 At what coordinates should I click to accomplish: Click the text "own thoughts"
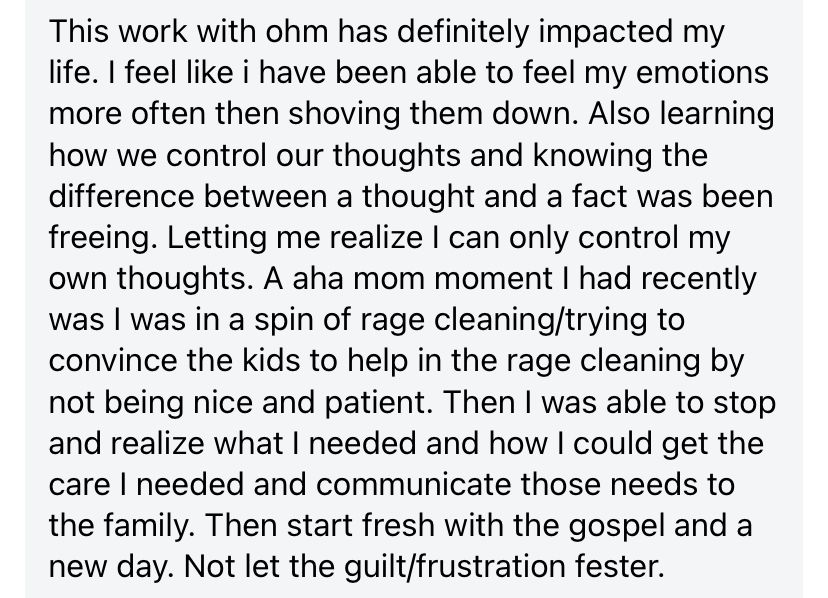pyautogui.click(x=148, y=279)
